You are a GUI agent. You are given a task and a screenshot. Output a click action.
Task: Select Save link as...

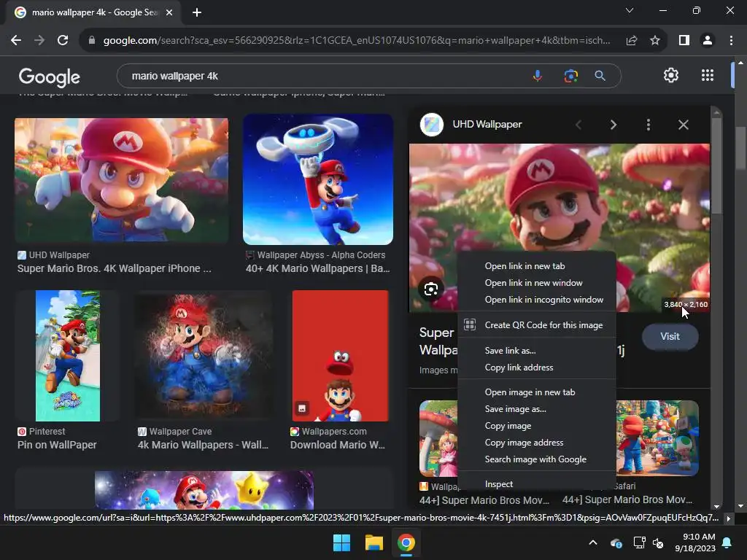pyautogui.click(x=510, y=351)
